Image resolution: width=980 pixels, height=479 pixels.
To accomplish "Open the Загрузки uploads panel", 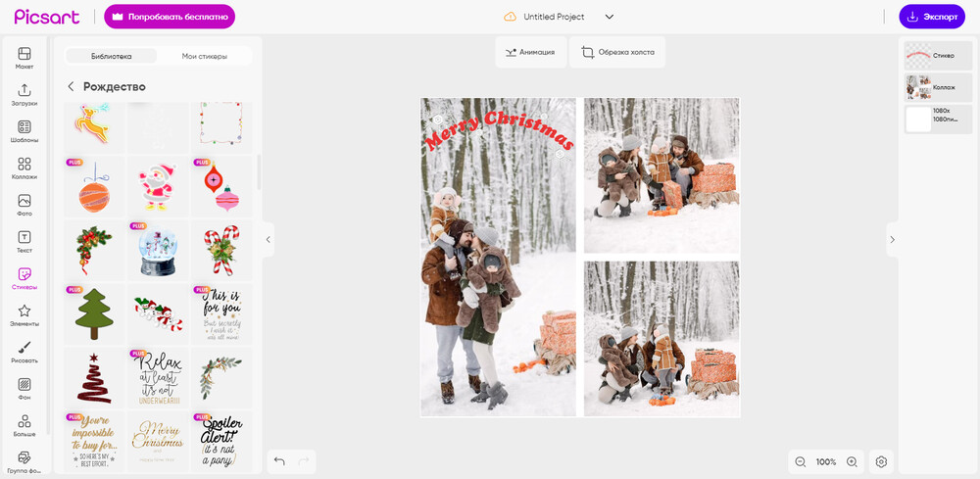I will coord(24,94).
